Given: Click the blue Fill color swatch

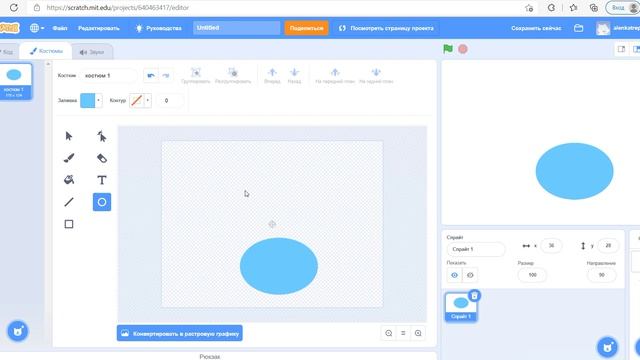Looking at the screenshot, I should click(88, 100).
